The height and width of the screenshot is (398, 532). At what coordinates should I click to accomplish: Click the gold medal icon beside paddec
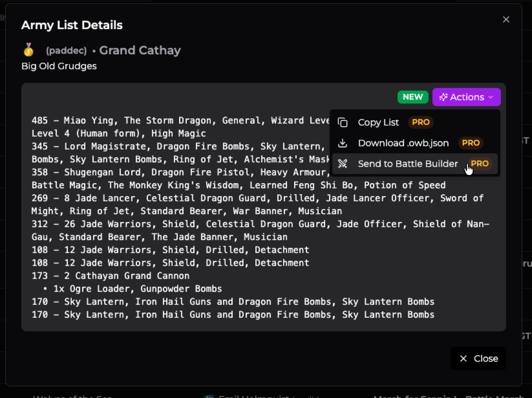click(28, 50)
